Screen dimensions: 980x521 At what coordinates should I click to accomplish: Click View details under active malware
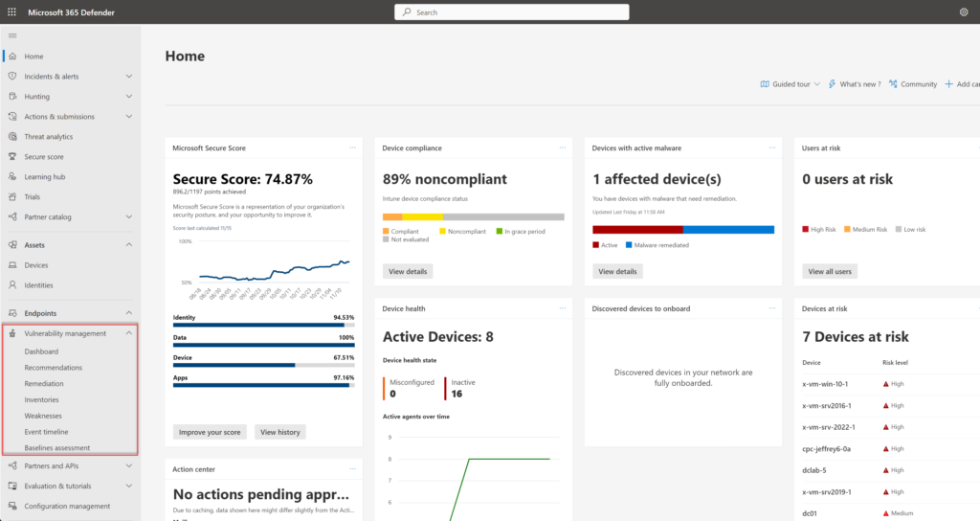click(x=617, y=271)
